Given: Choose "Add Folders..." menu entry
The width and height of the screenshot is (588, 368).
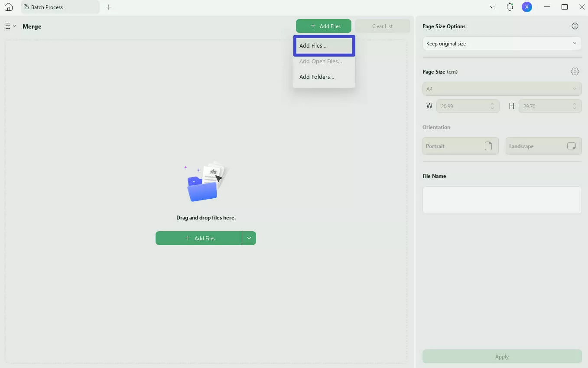Looking at the screenshot, I should [324, 77].
